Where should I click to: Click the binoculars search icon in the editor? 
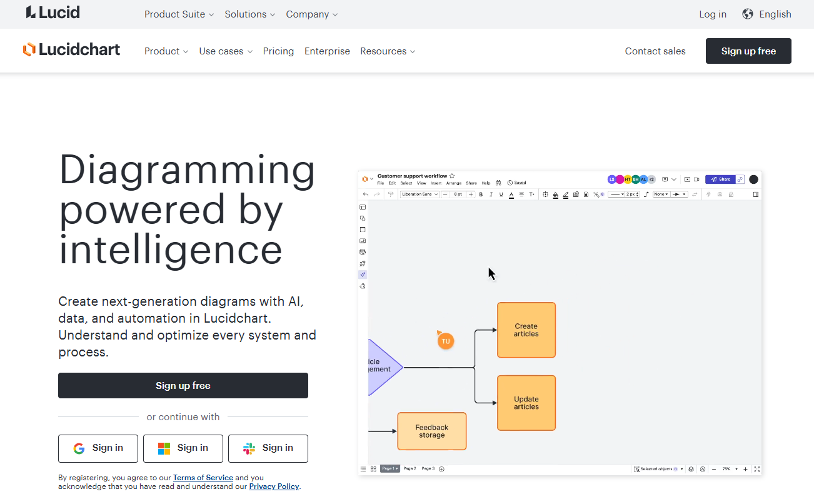[x=498, y=183]
